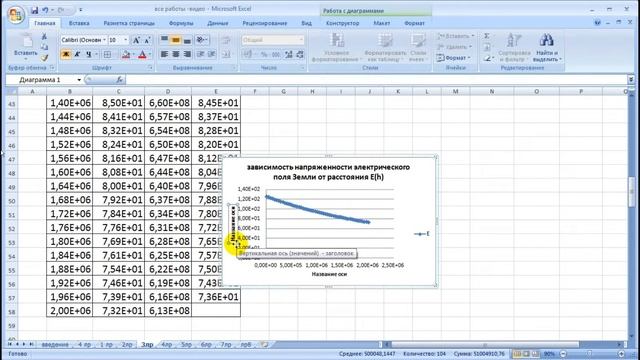Apply fill color bucket
Viewport: 640px width, 360px height.
(126, 54)
